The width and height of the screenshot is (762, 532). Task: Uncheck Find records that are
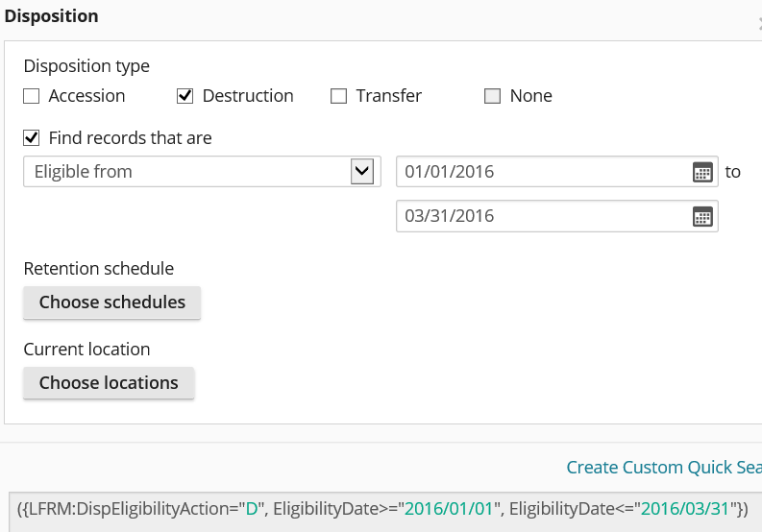[32, 138]
